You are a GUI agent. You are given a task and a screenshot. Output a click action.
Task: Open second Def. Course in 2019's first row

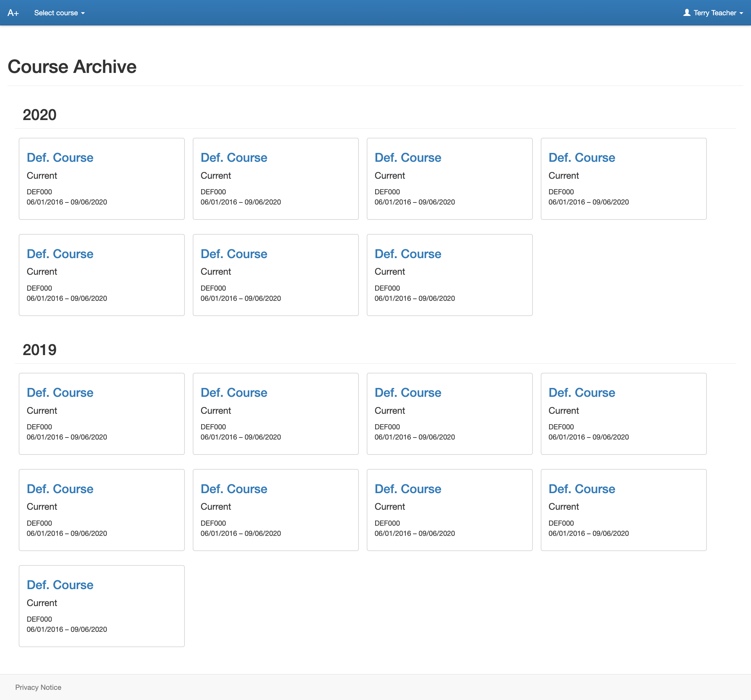pyautogui.click(x=233, y=392)
